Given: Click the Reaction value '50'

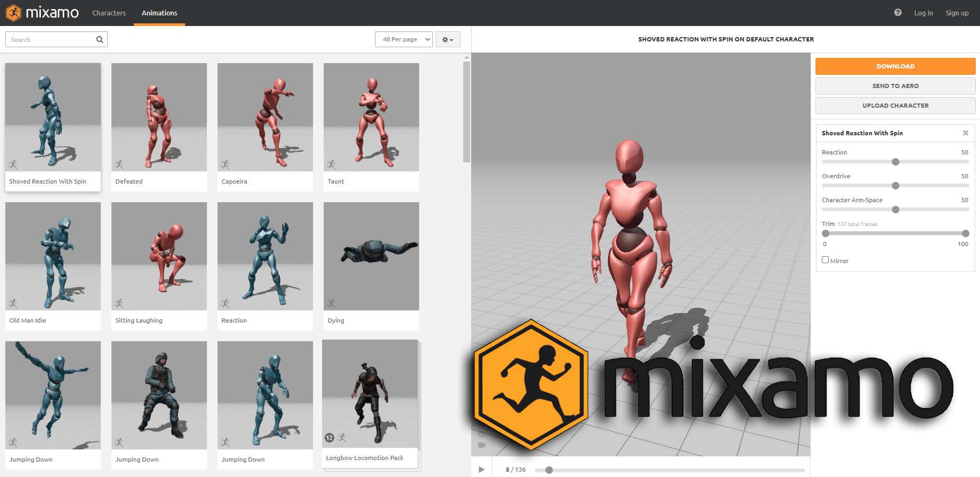Looking at the screenshot, I should tap(965, 152).
